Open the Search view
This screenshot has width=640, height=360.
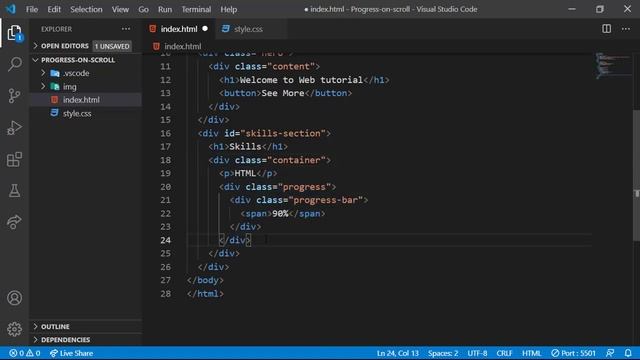pos(14,64)
